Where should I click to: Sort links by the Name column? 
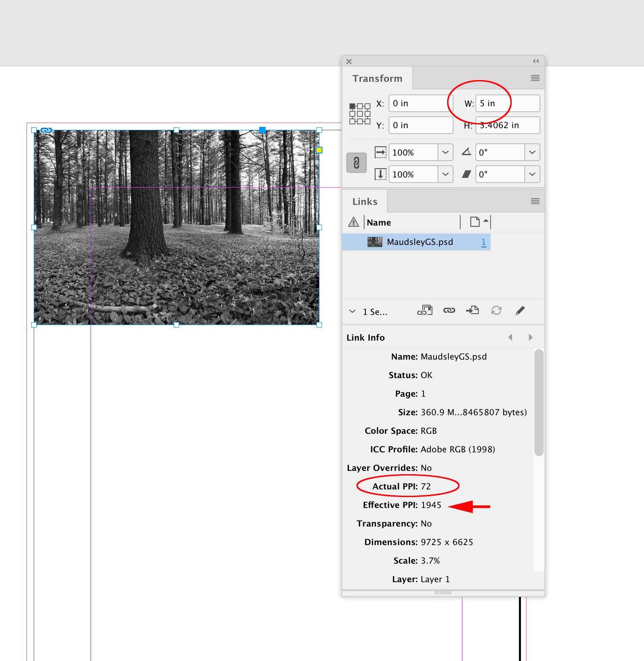(x=379, y=223)
